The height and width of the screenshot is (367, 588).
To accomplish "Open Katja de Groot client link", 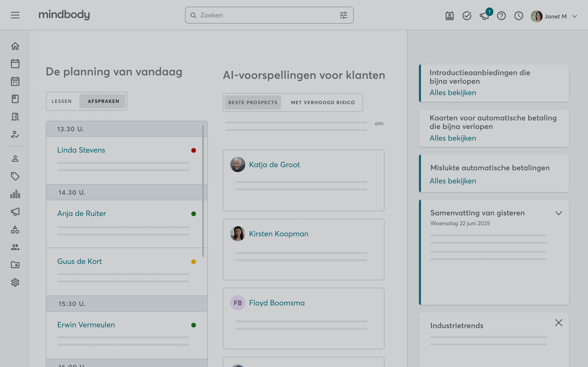I will [x=274, y=165].
